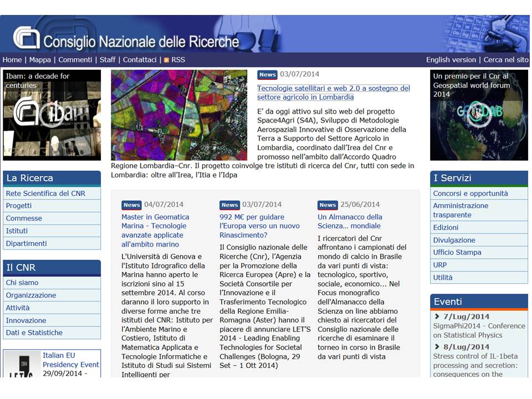Screen dimensions: 532x399
Task: Open Organizzazione page
Action: 52,295
